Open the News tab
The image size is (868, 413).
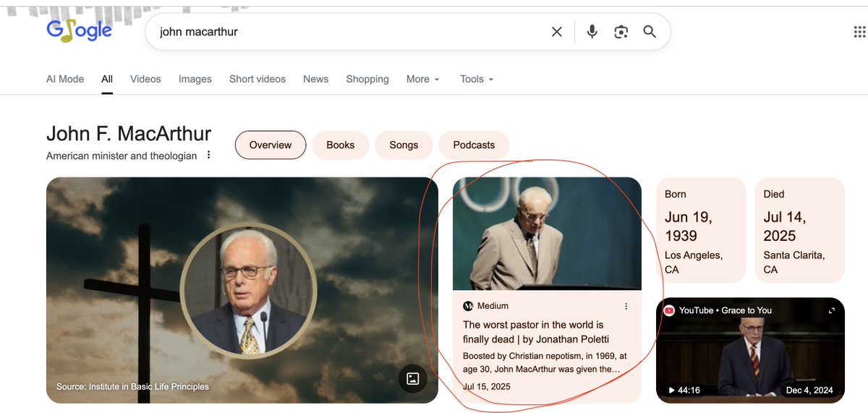315,79
